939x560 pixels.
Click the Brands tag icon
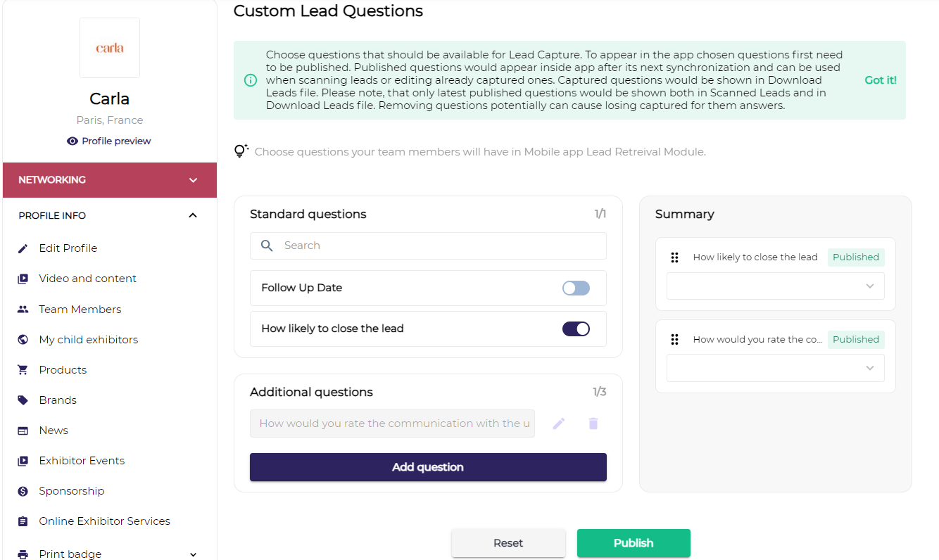coord(23,400)
